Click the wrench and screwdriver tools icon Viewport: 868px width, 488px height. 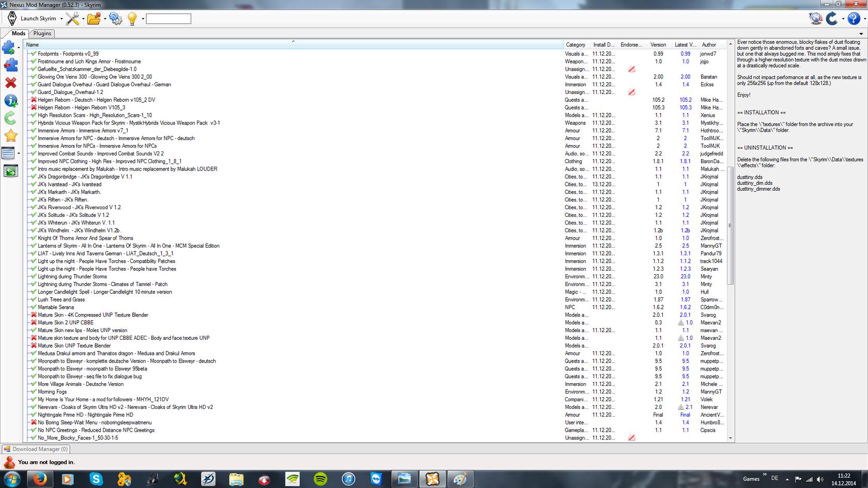click(x=72, y=19)
